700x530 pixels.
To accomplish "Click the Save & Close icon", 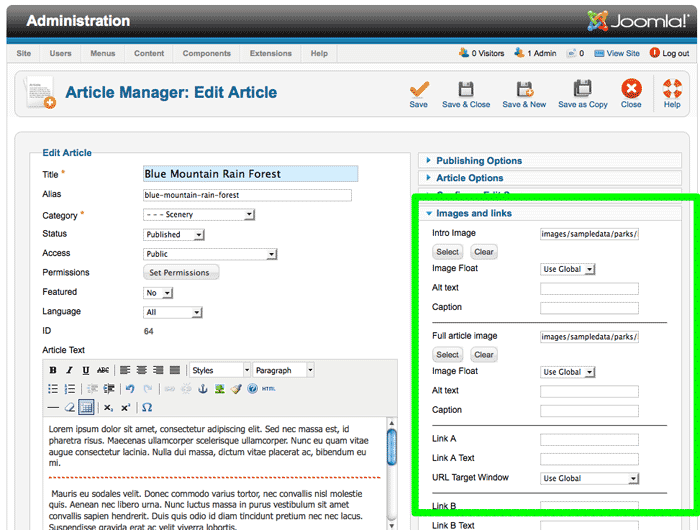I will (466, 90).
